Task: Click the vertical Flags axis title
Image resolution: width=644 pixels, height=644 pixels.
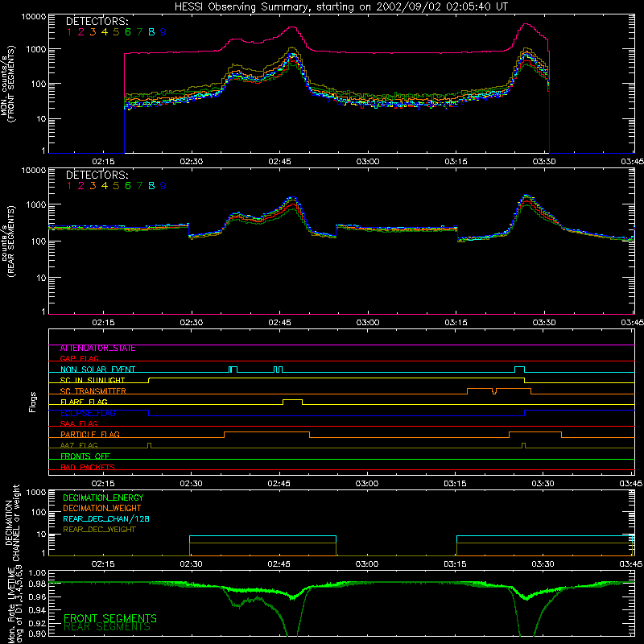Action: click(x=33, y=402)
